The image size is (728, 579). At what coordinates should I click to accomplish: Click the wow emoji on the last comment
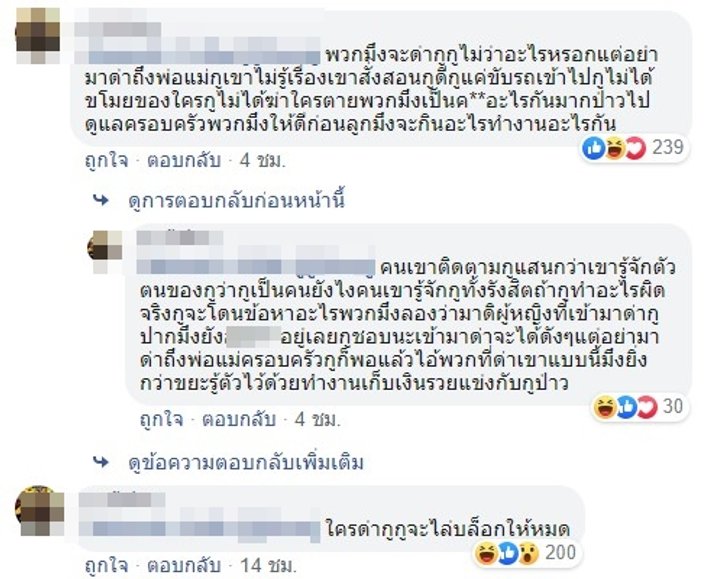click(x=528, y=553)
